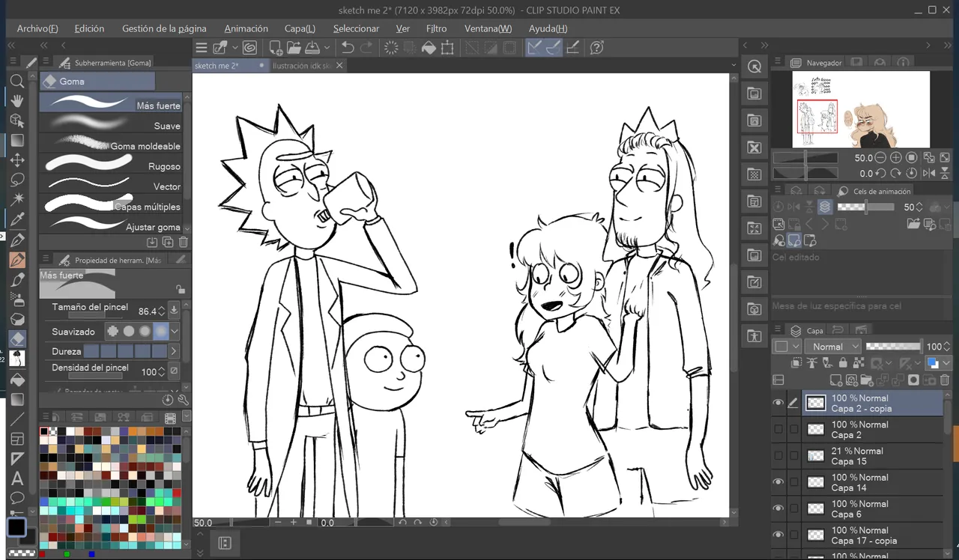Expand the Suavizado options dropdown arrow
The width and height of the screenshot is (959, 560).
(x=175, y=331)
